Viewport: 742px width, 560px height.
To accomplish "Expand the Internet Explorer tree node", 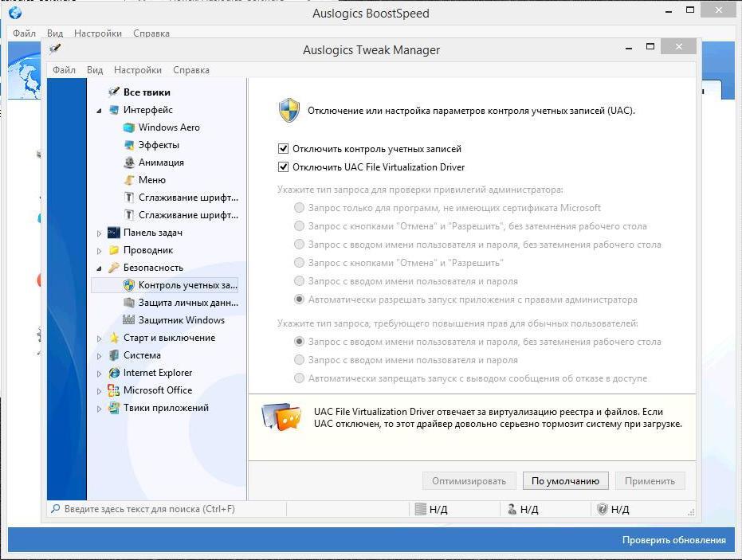I will point(99,374).
